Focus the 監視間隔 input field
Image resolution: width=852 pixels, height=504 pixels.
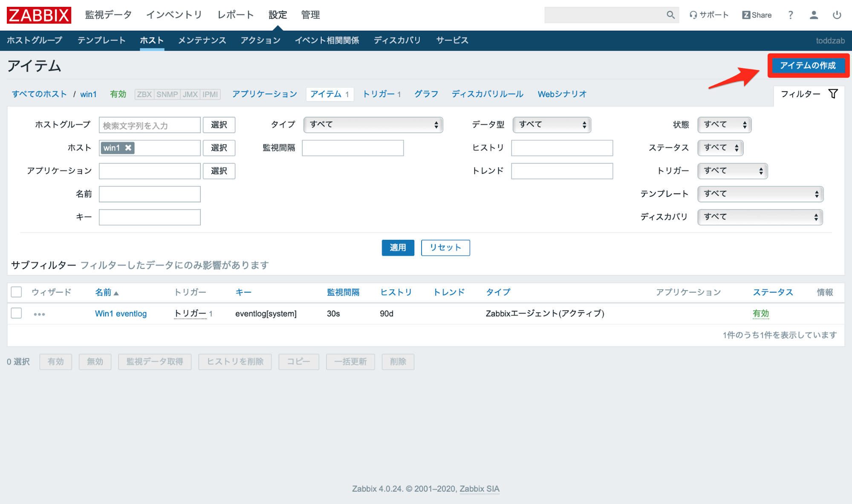[353, 148]
